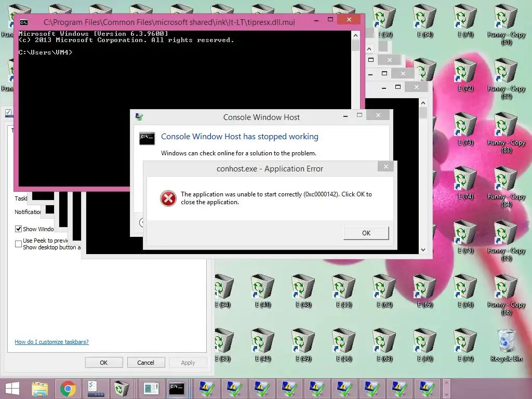
Task: Select the E (69) desktop shortcut
Action: (425, 291)
